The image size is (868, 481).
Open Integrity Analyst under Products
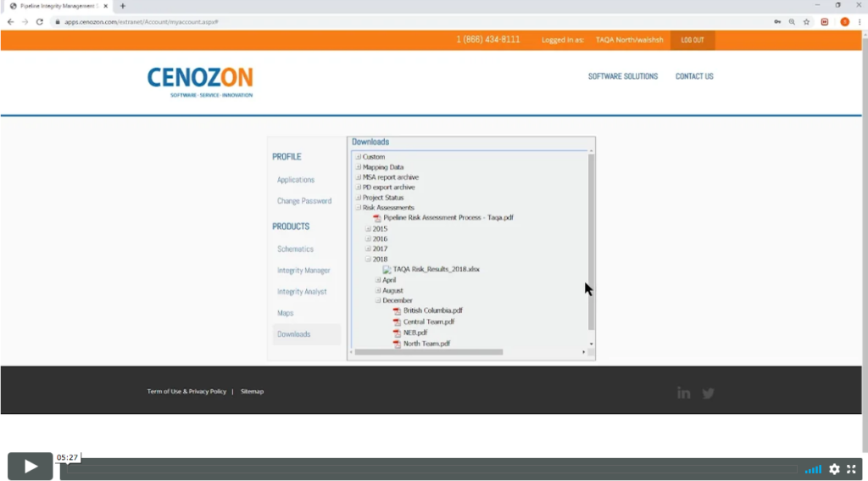[302, 292]
